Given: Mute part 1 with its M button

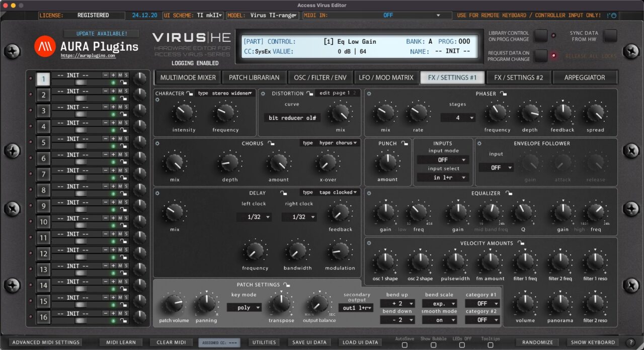Looking at the screenshot, I should click(x=120, y=75).
